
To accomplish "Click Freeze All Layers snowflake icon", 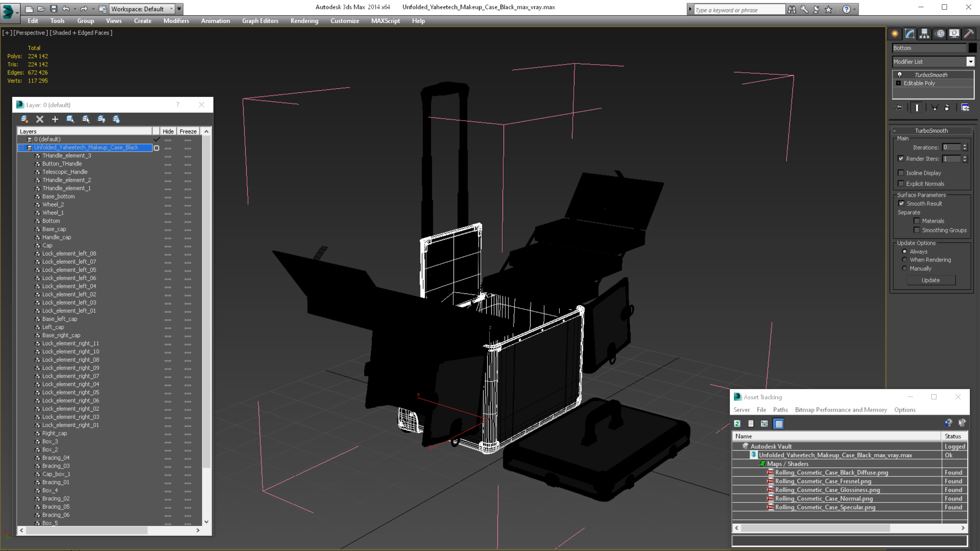I will coord(116,119).
